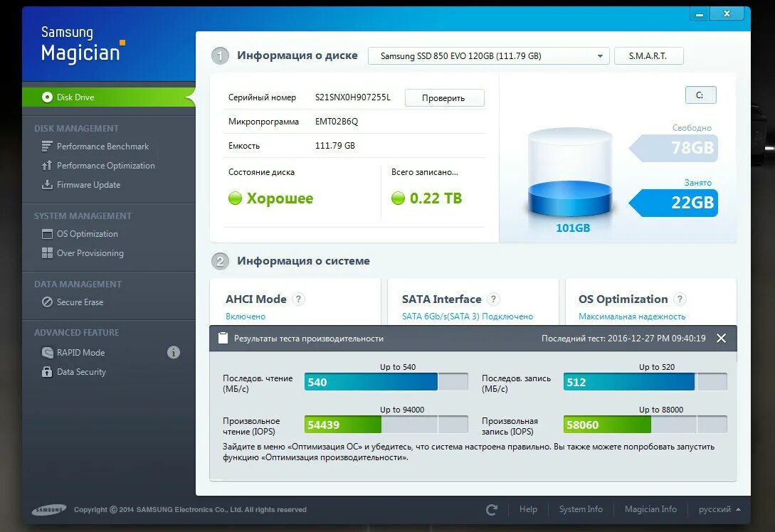Click the Performance Benchmark bars icon
Image resolution: width=775 pixels, height=532 pixels.
(x=47, y=147)
